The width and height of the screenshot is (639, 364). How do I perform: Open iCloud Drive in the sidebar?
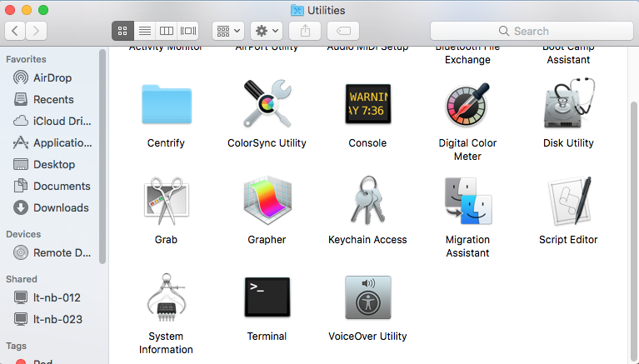[x=53, y=121]
